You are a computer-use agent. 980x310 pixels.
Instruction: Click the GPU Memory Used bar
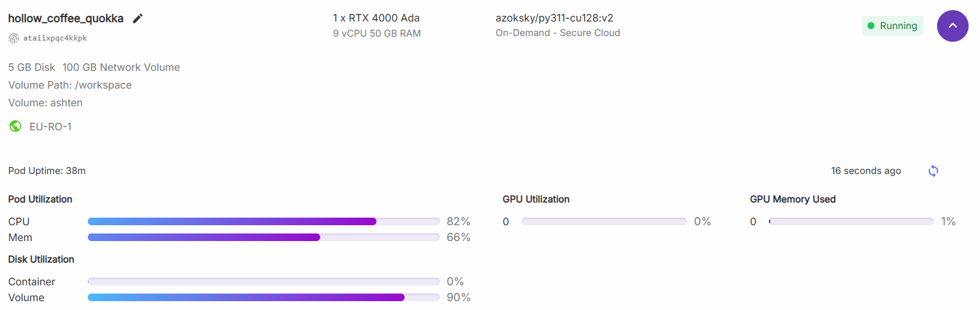851,221
